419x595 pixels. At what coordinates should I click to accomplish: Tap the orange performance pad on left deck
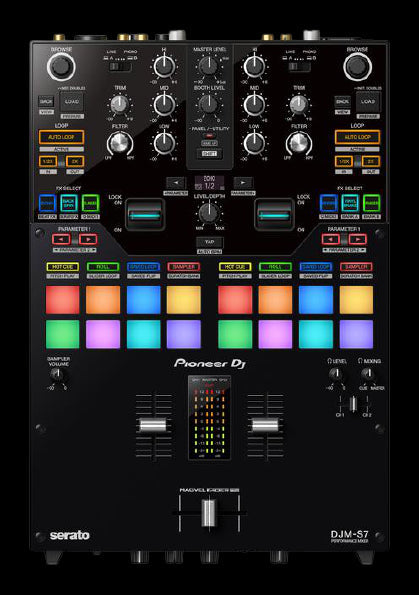click(103, 300)
